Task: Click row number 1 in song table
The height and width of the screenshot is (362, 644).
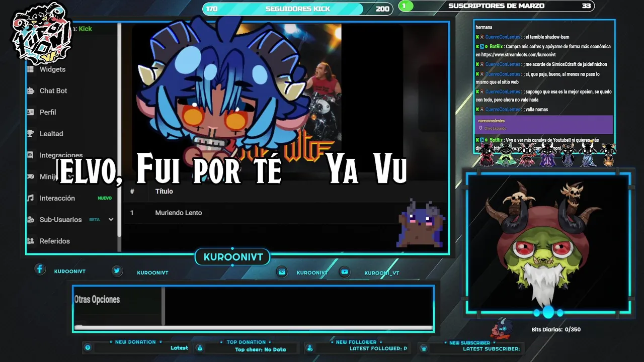Action: tap(132, 213)
